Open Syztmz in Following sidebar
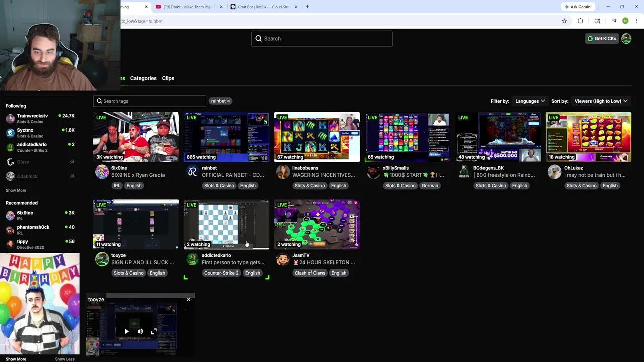644x362 pixels. pyautogui.click(x=40, y=133)
